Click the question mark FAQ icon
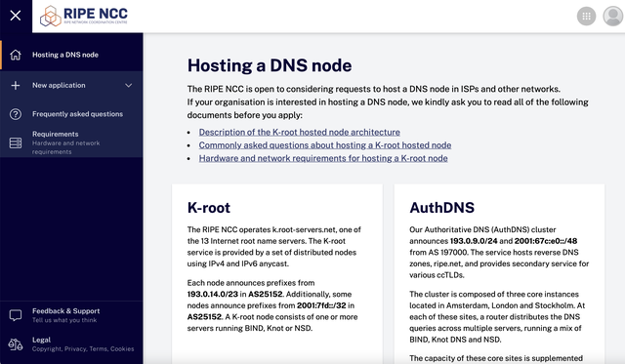625x364 pixels. point(16,114)
